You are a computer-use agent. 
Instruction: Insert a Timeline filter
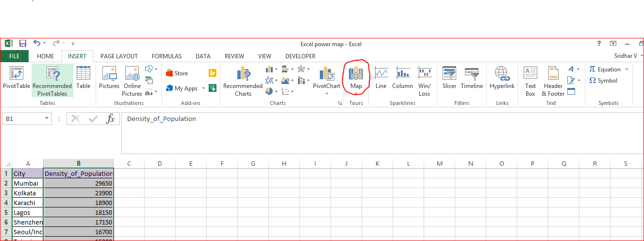pyautogui.click(x=472, y=78)
